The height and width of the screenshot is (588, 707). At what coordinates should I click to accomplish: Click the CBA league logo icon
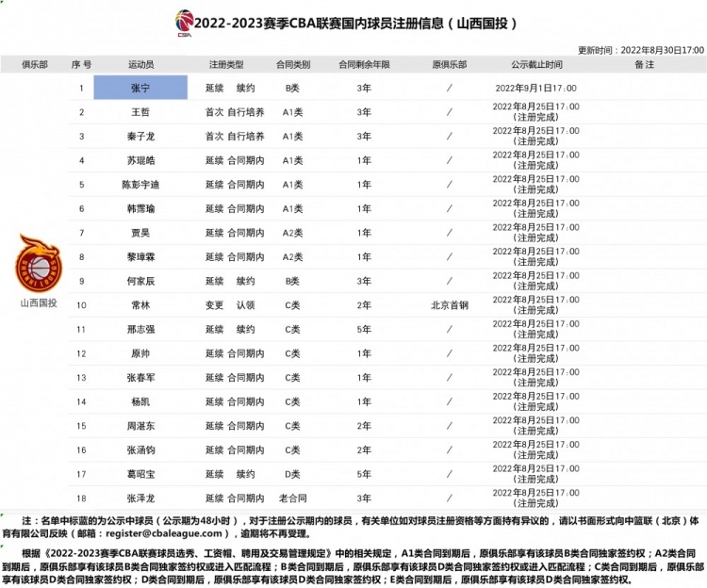click(x=184, y=23)
